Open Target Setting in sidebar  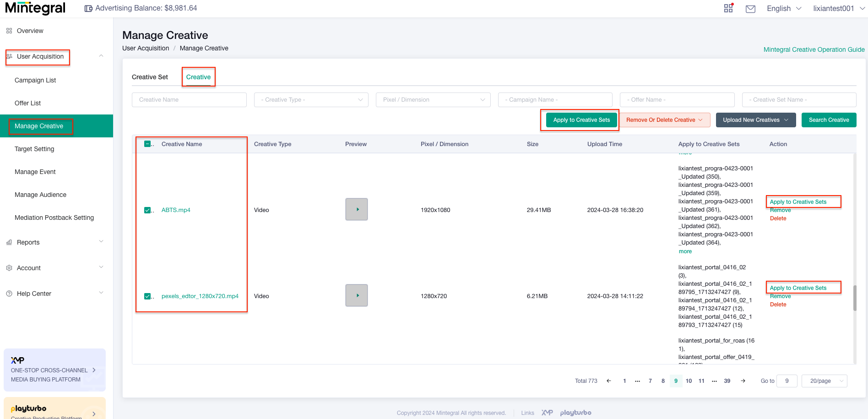pyautogui.click(x=34, y=149)
